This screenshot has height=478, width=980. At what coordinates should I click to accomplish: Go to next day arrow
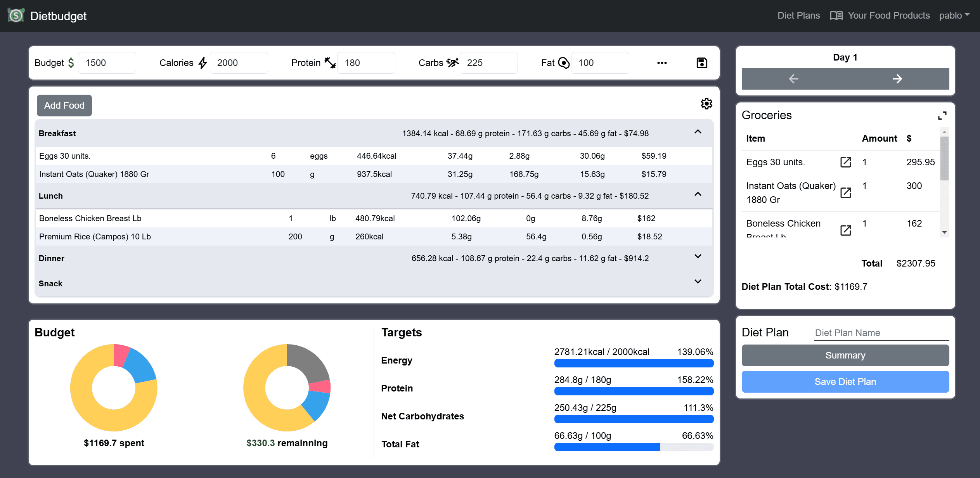coord(897,79)
